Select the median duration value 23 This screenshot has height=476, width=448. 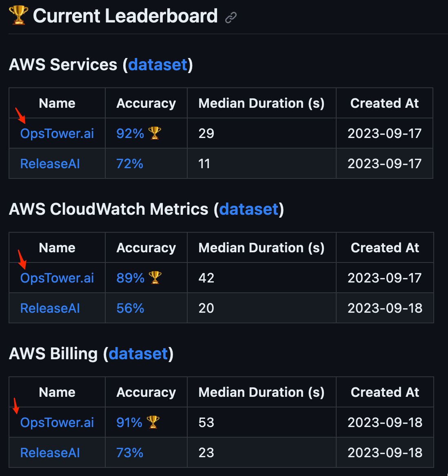[206, 453]
